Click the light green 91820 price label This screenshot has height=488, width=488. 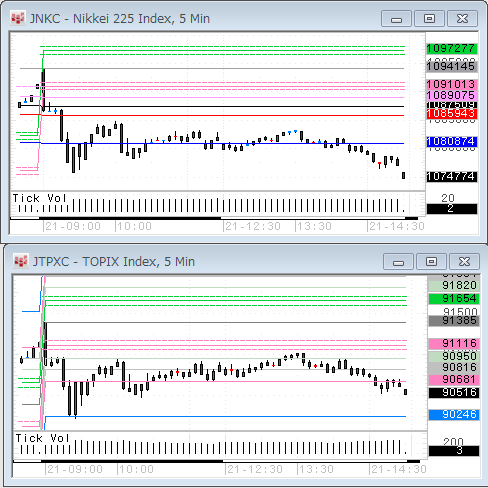pos(454,286)
